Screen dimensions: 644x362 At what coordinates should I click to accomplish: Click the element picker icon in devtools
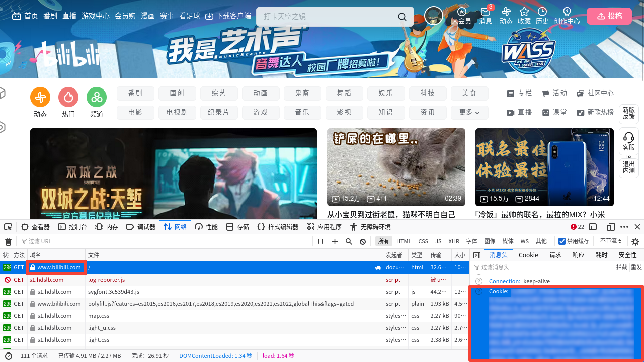coord(8,227)
